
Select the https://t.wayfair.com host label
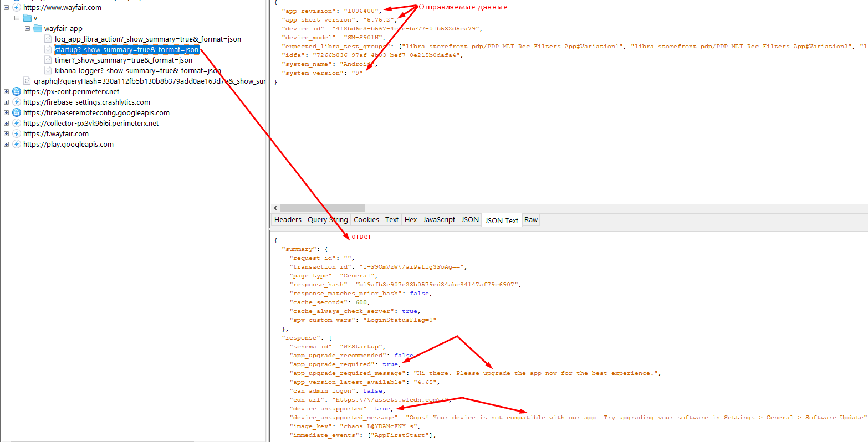tap(56, 134)
